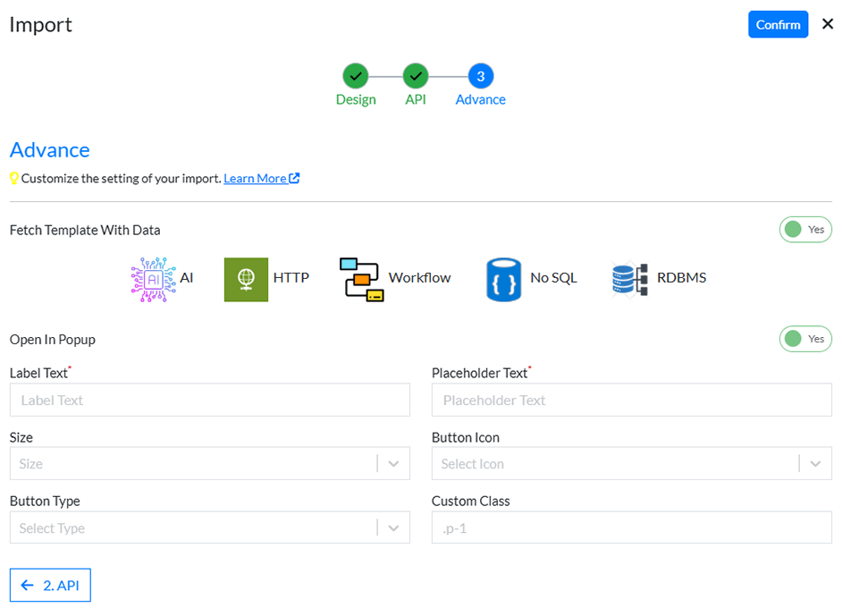Click the external link icon beside Learn More
The image size is (842, 616).
(294, 179)
